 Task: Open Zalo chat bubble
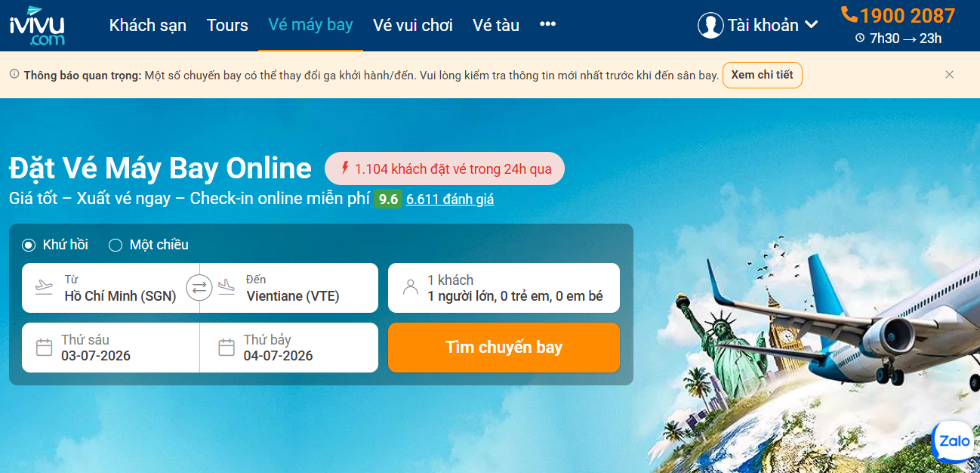[954, 441]
